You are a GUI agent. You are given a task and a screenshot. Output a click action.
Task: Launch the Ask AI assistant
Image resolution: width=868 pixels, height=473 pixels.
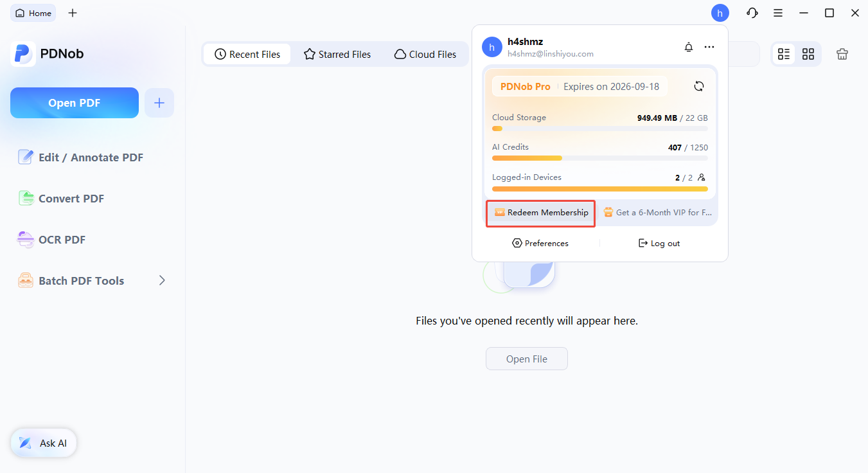[x=44, y=443]
